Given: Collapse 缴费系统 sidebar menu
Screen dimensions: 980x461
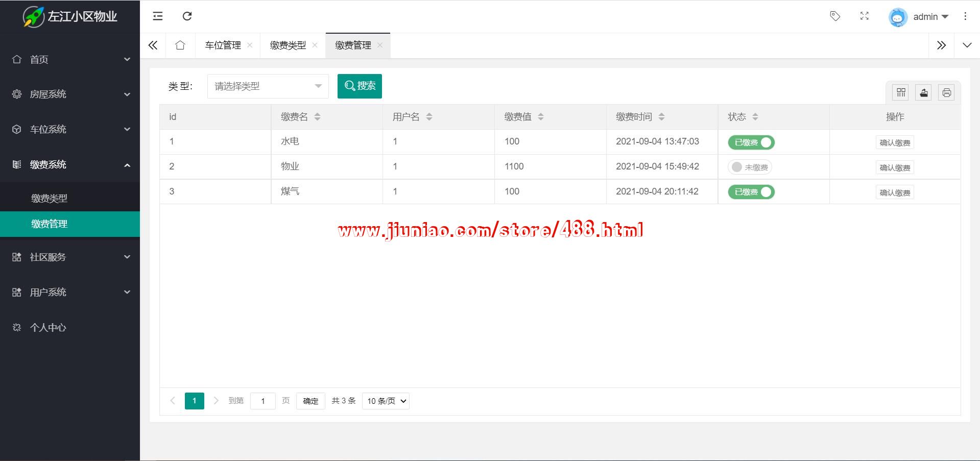Looking at the screenshot, I should (x=70, y=165).
